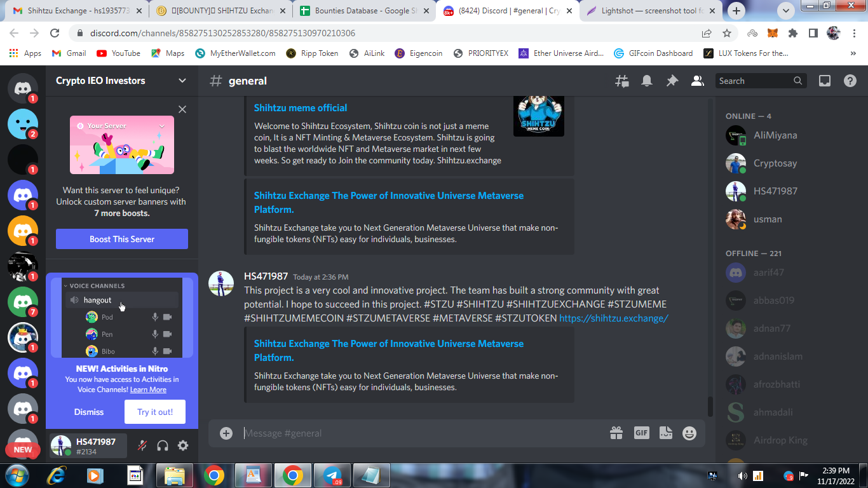Open Chrome extensions puzzle icon
The width and height of the screenshot is (868, 488).
[x=792, y=33]
